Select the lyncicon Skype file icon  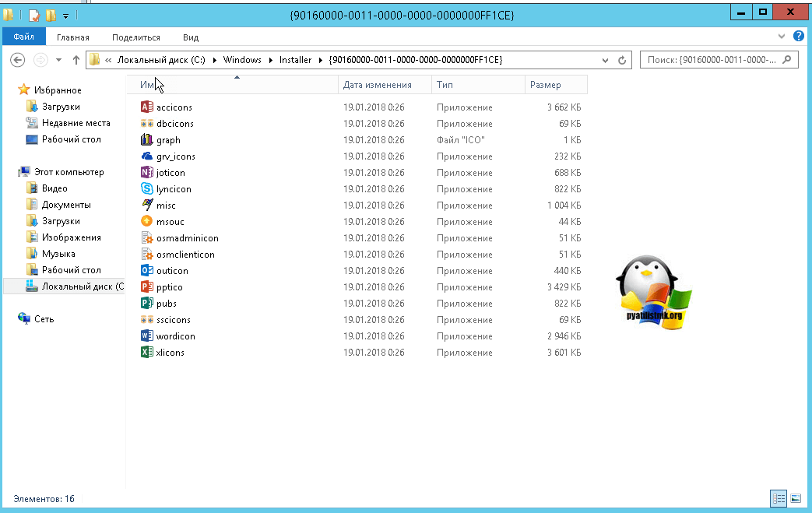[146, 189]
